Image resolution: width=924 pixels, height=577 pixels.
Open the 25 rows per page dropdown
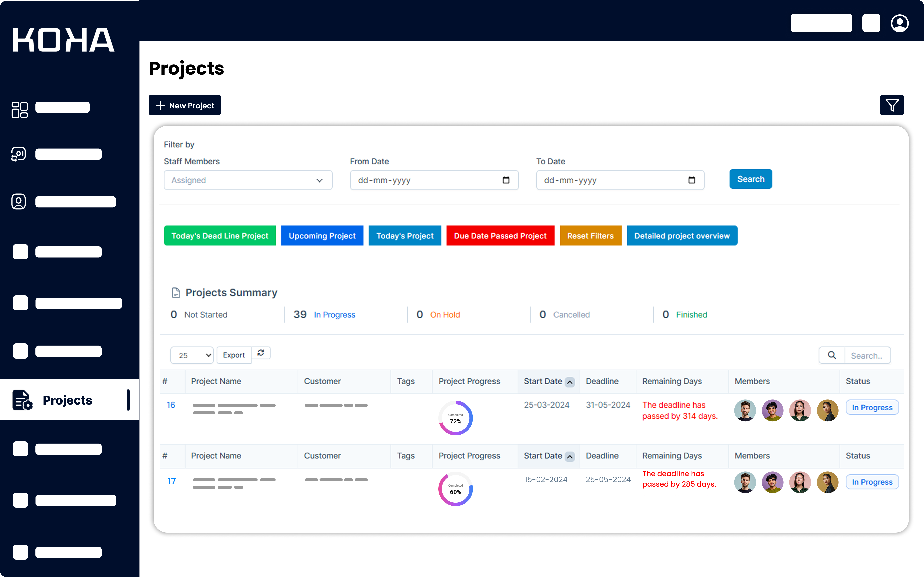[x=192, y=355]
